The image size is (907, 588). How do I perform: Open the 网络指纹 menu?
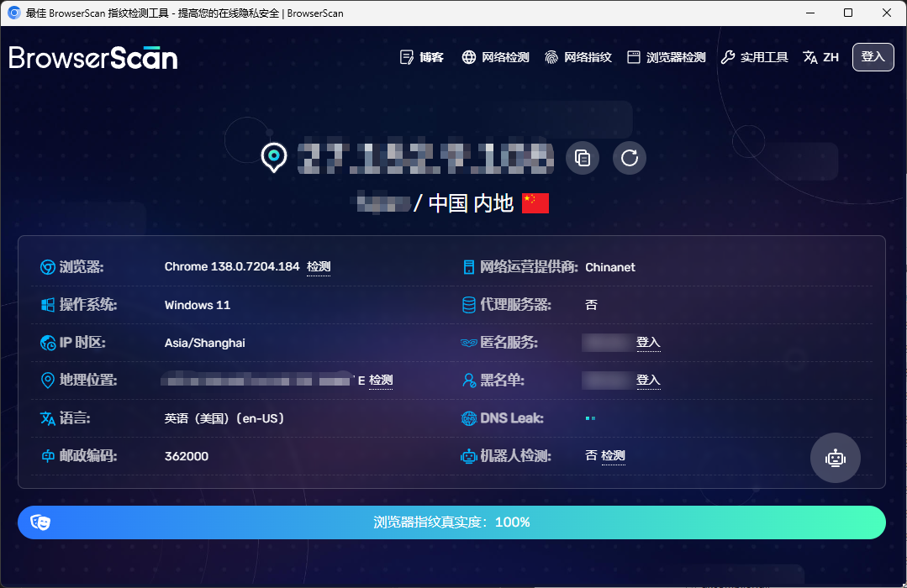(x=577, y=57)
